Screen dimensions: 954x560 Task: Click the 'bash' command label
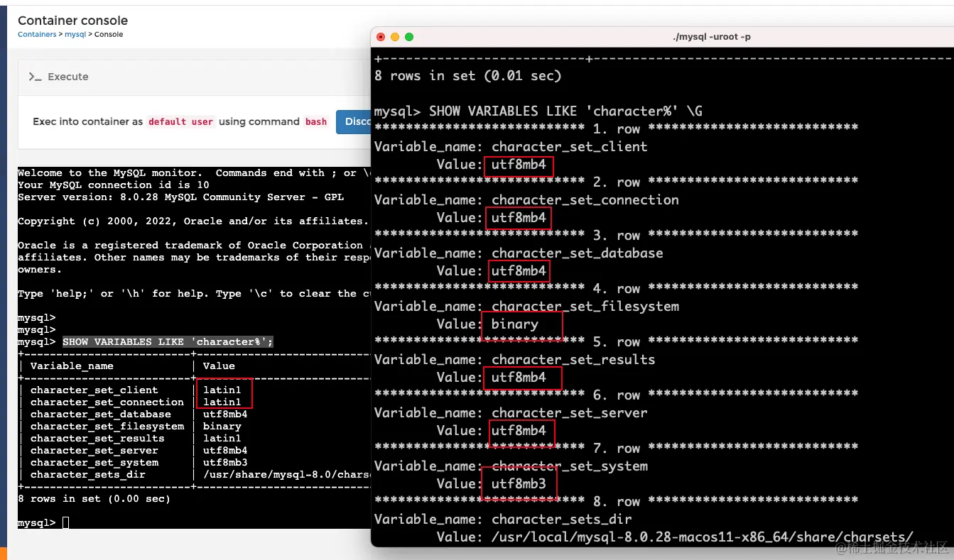click(x=316, y=122)
